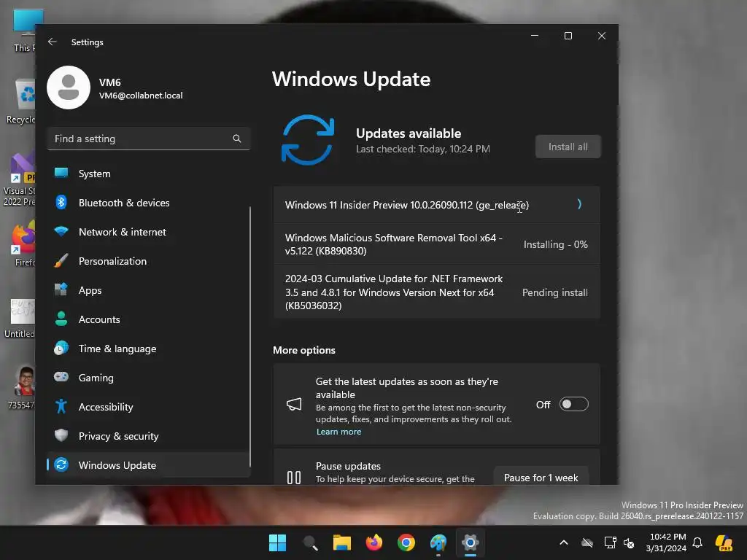This screenshot has width=747, height=560.
Task: Open Visual Studio 2022 Preview desktop shortcut
Action: (19, 179)
